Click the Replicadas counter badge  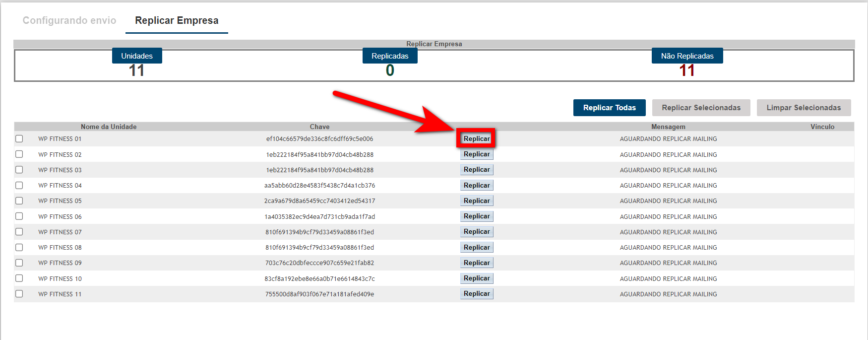[x=390, y=56]
